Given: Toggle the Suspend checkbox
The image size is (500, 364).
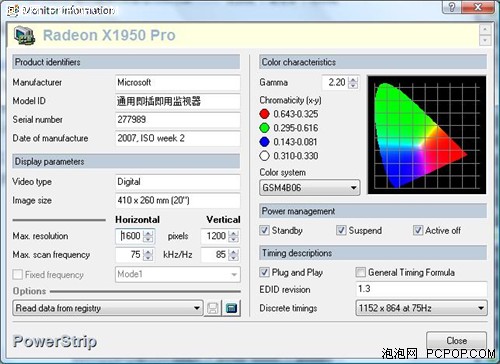Looking at the screenshot, I should click(x=341, y=230).
